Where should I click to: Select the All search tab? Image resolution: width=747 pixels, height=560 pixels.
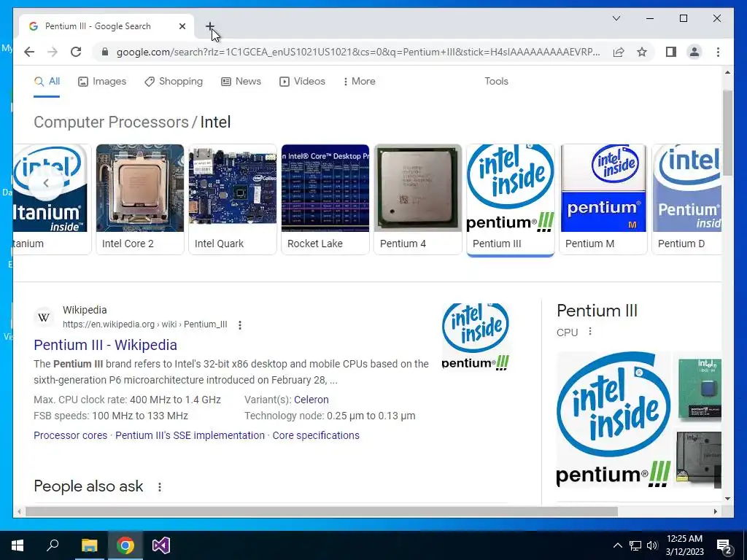(47, 82)
